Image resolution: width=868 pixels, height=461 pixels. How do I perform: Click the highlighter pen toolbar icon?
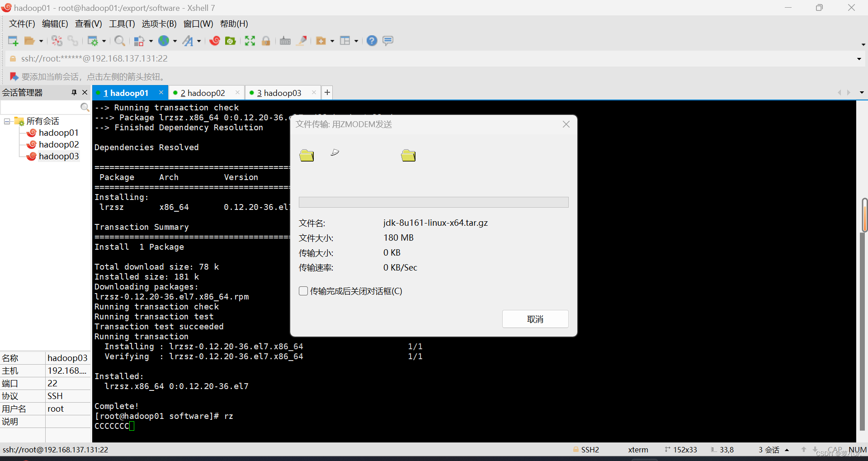coord(302,41)
